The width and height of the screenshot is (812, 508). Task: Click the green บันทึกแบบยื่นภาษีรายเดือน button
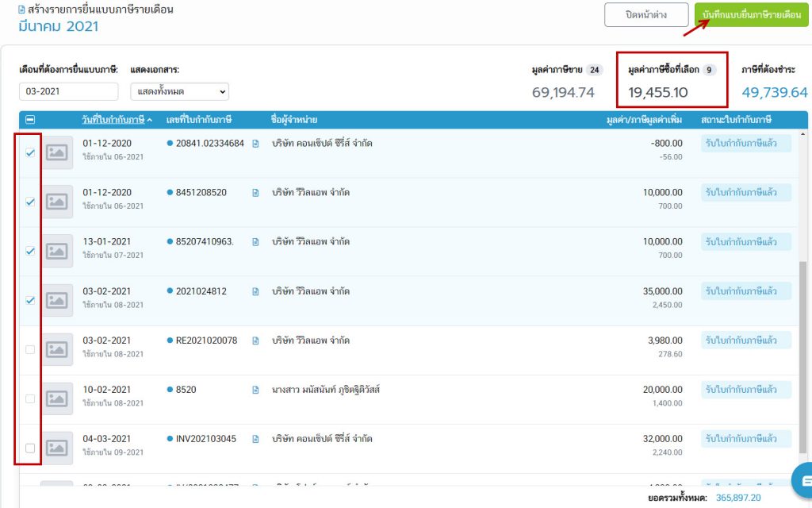point(751,15)
